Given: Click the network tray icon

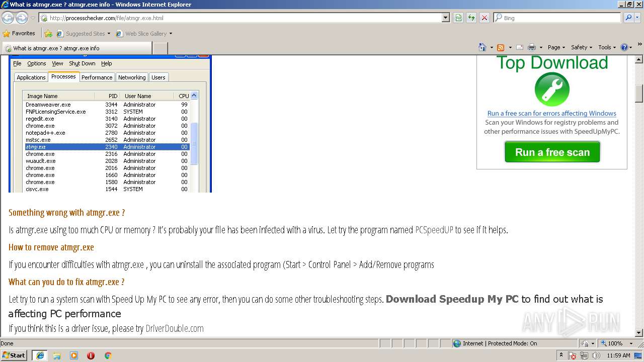Looking at the screenshot, I should click(x=584, y=355).
